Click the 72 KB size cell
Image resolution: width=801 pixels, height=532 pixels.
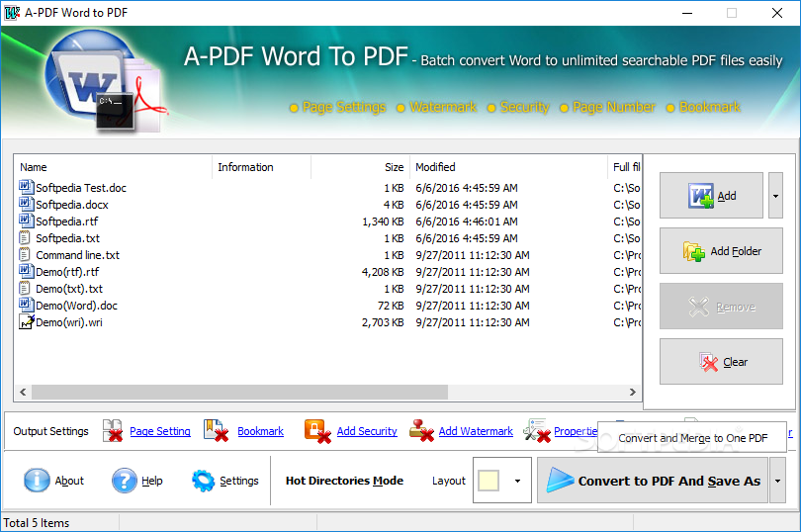[x=391, y=306]
